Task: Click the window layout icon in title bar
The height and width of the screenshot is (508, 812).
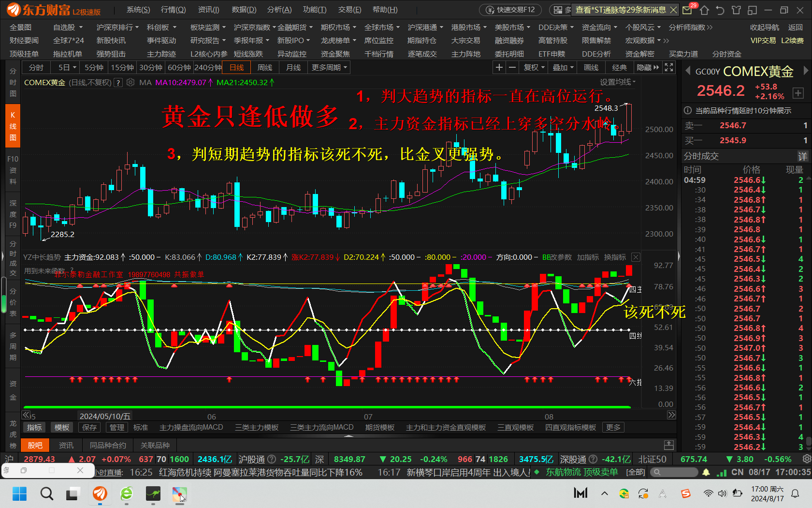Action: [x=752, y=10]
